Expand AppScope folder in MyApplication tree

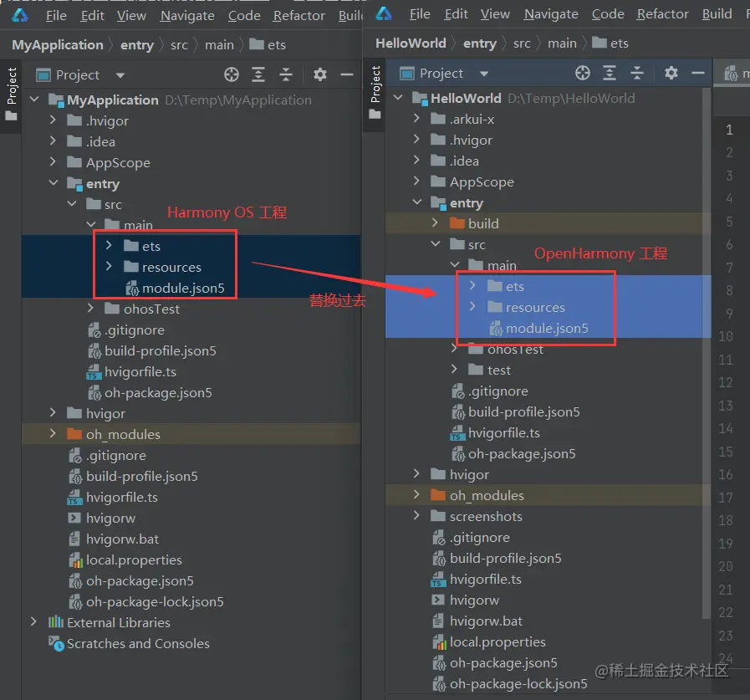(53, 161)
